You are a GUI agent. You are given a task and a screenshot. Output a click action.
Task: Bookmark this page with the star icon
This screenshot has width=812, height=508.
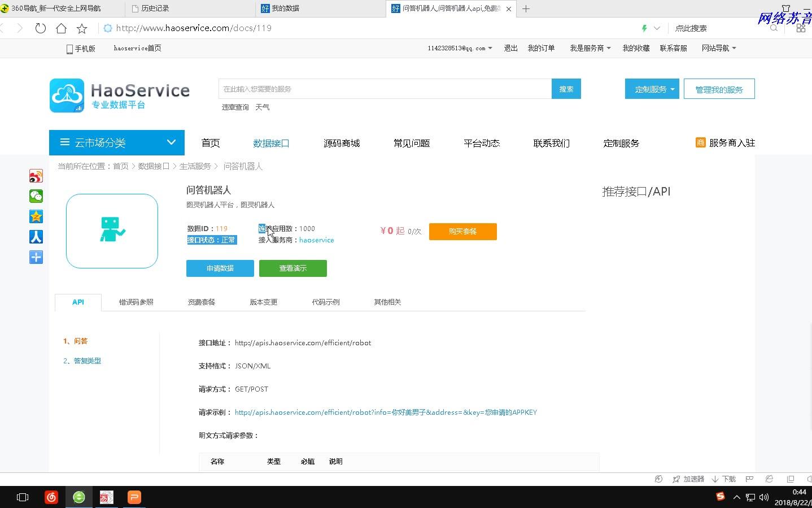click(x=82, y=28)
